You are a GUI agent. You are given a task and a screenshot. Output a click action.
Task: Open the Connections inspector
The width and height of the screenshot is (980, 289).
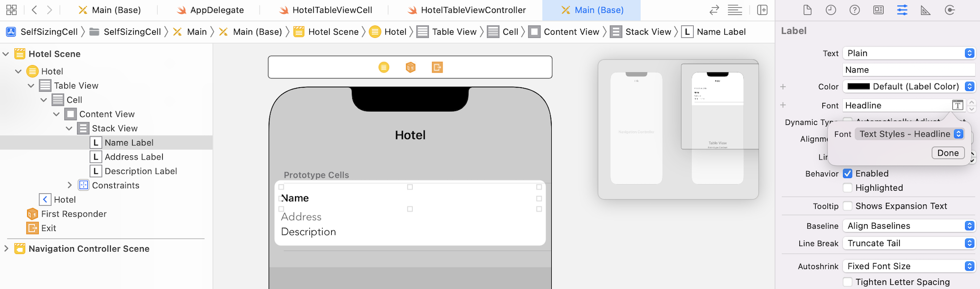click(x=949, y=10)
